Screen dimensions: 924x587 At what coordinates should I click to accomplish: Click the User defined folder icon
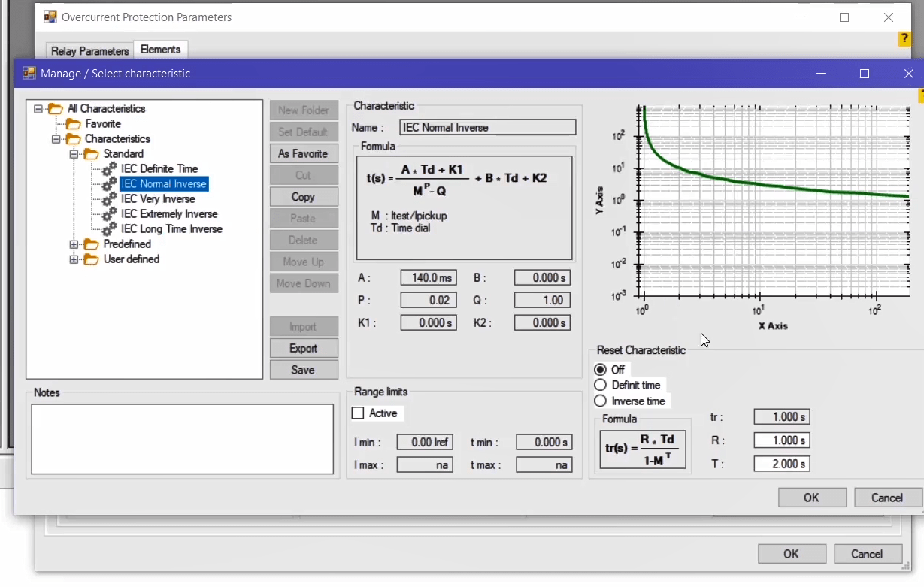[x=91, y=259]
